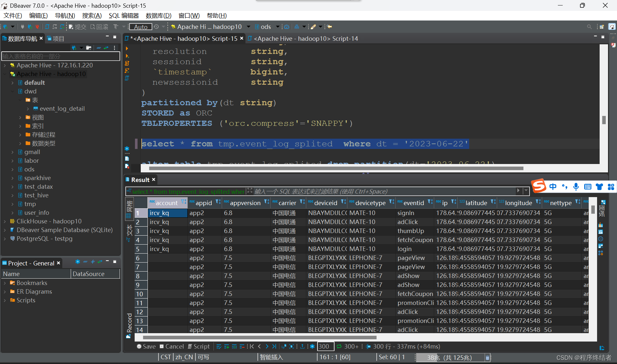This screenshot has width=617, height=364.
Task: Collapse the dwd database node
Action: (13, 91)
